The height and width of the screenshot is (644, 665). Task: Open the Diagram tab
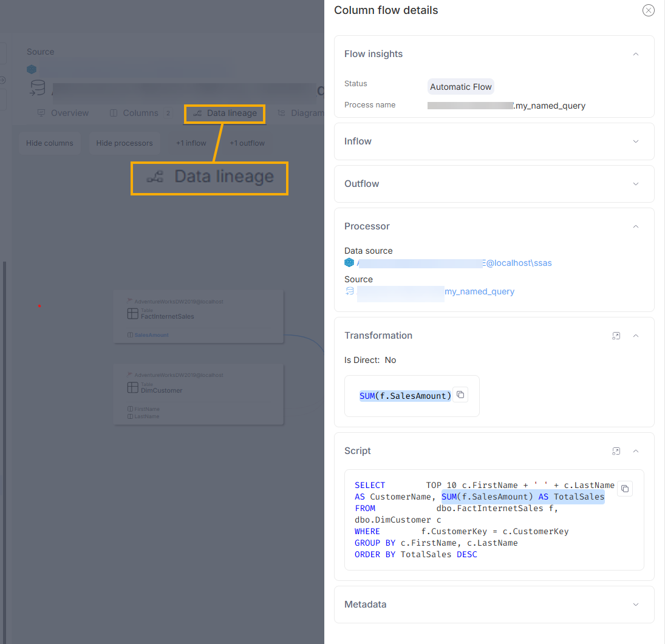click(301, 113)
